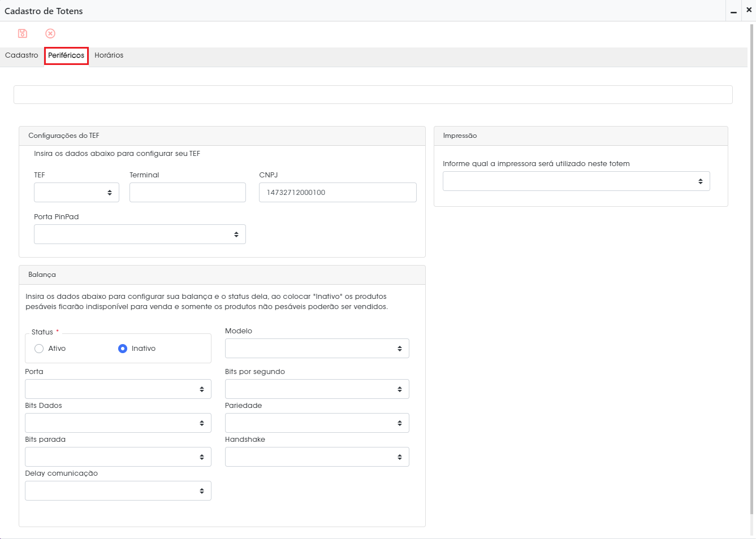
Task: Expand the Handshake dropdown
Action: (x=317, y=457)
